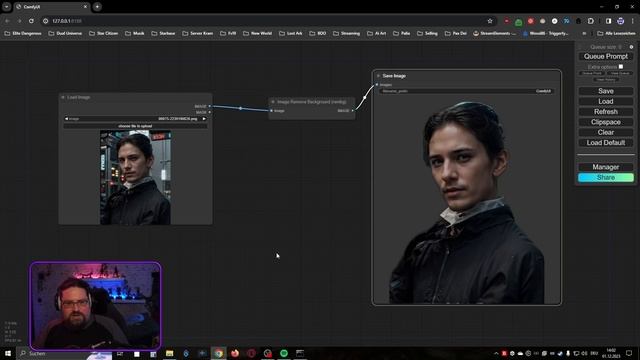Click the Load workflow button

606,101
